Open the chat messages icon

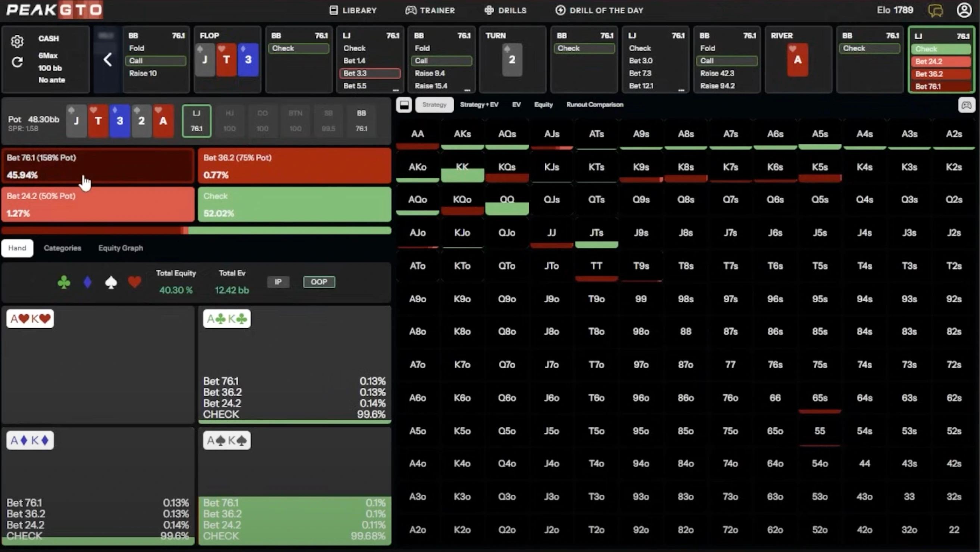936,10
